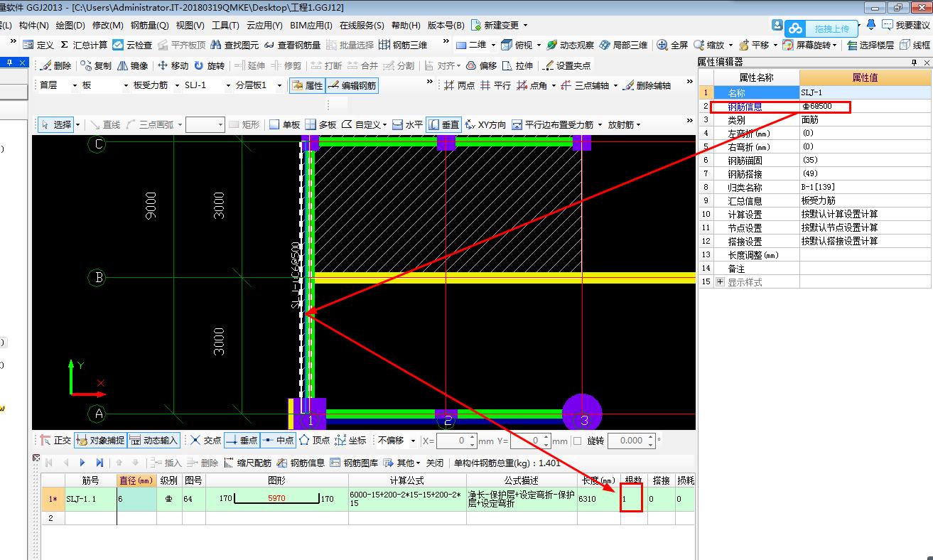Open the 绘图(D) menu

[x=70, y=26]
